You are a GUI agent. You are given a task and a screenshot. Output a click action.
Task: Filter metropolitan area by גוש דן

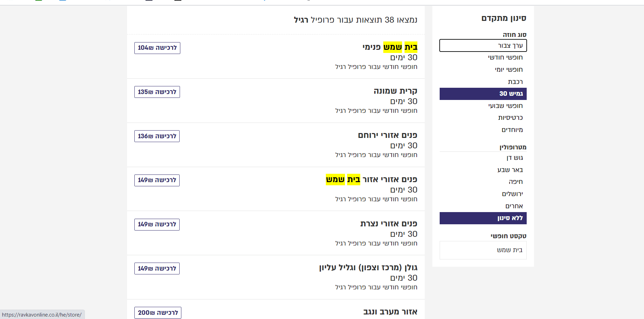[515, 158]
